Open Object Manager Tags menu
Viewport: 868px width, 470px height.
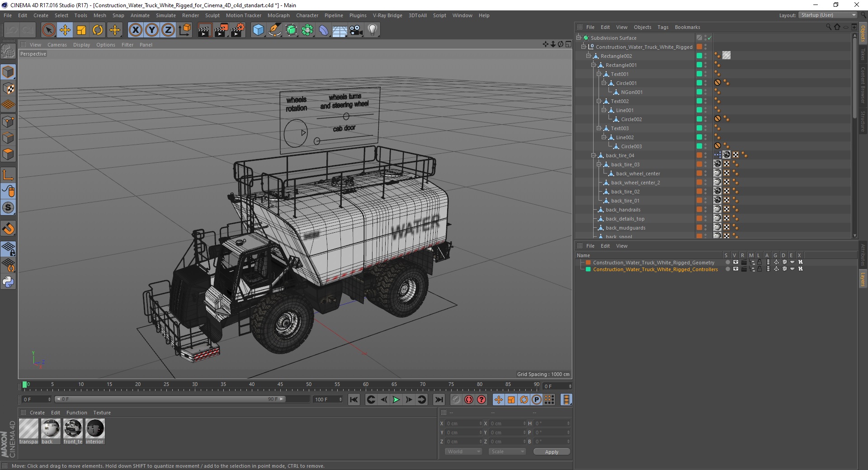[663, 27]
